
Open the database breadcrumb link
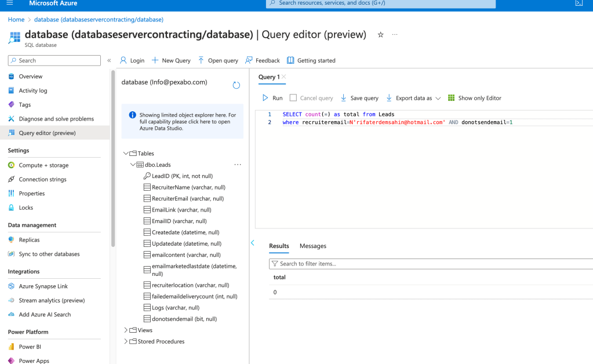point(99,20)
